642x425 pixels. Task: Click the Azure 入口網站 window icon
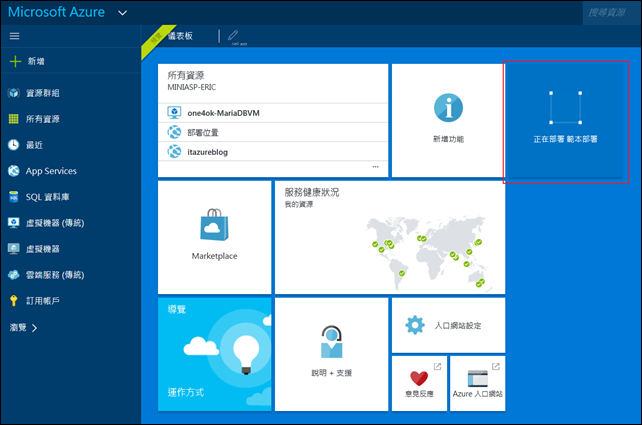[477, 378]
